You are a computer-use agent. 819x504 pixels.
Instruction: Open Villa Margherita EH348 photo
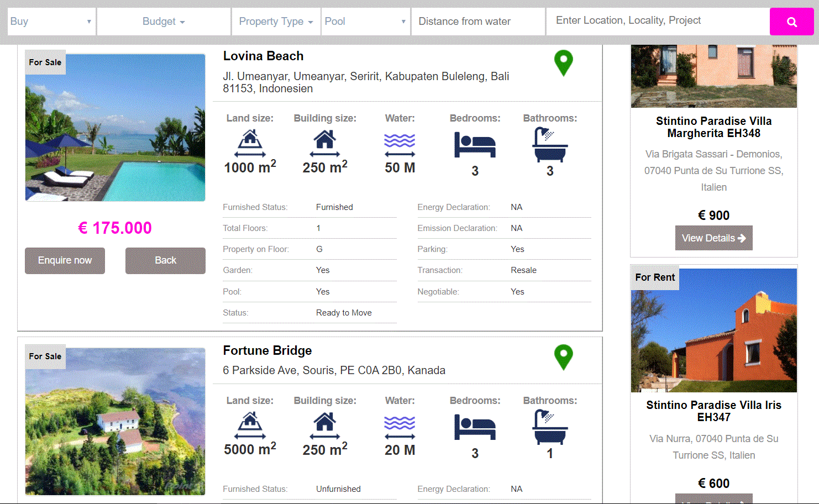click(x=713, y=76)
